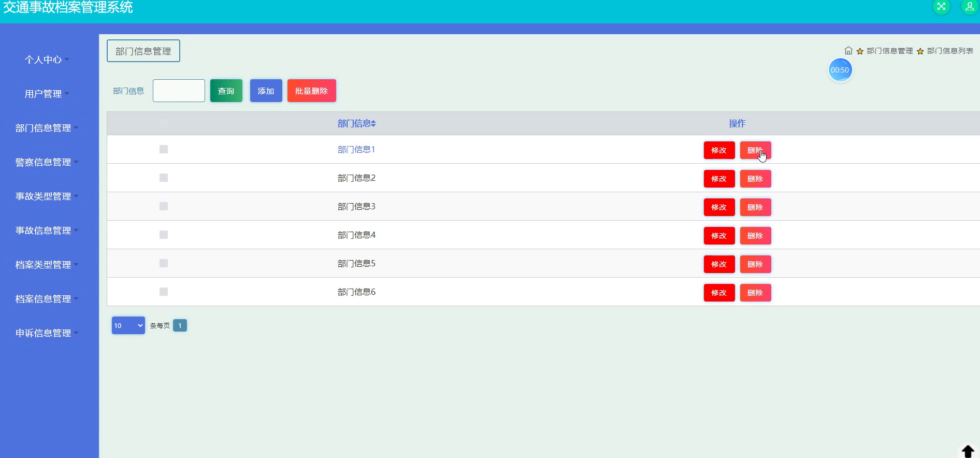Click the 00:50 timer bubble
Screen dimensions: 980x458
coord(840,70)
